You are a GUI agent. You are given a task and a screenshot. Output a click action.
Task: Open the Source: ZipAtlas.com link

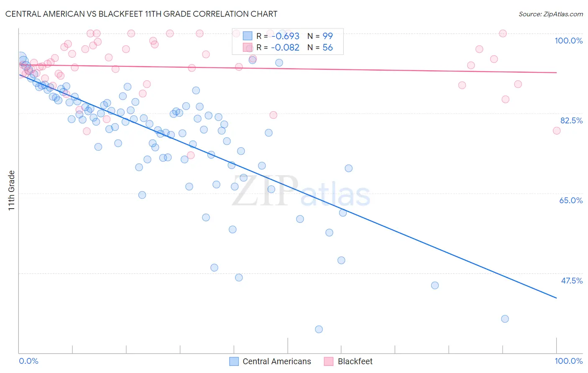[550, 14]
